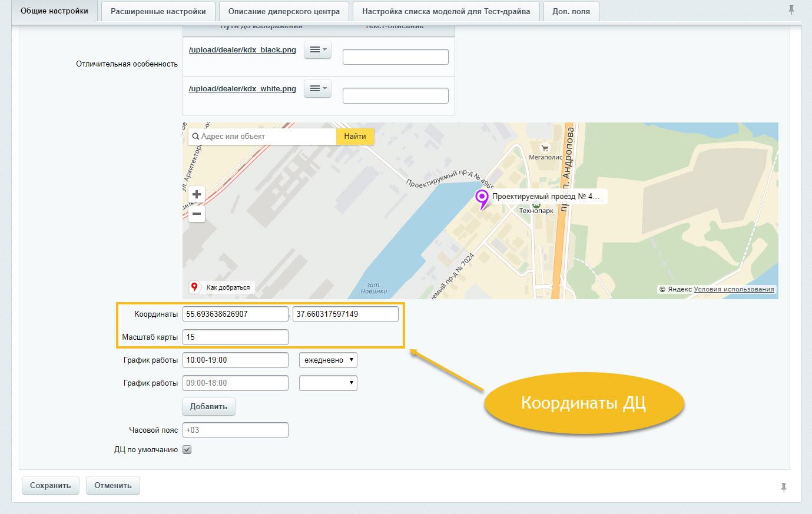Click the Мегаполис shopping cart map icon
The image size is (812, 514).
545,148
